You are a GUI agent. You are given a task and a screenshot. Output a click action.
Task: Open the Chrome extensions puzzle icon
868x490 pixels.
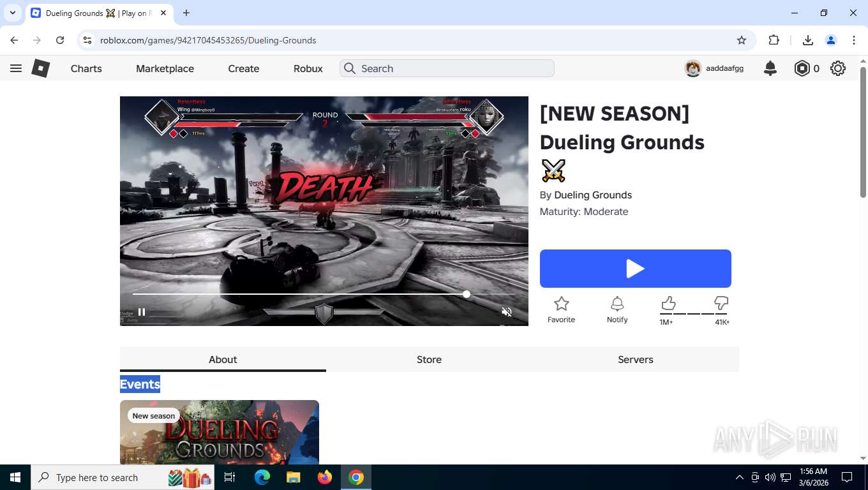(774, 40)
